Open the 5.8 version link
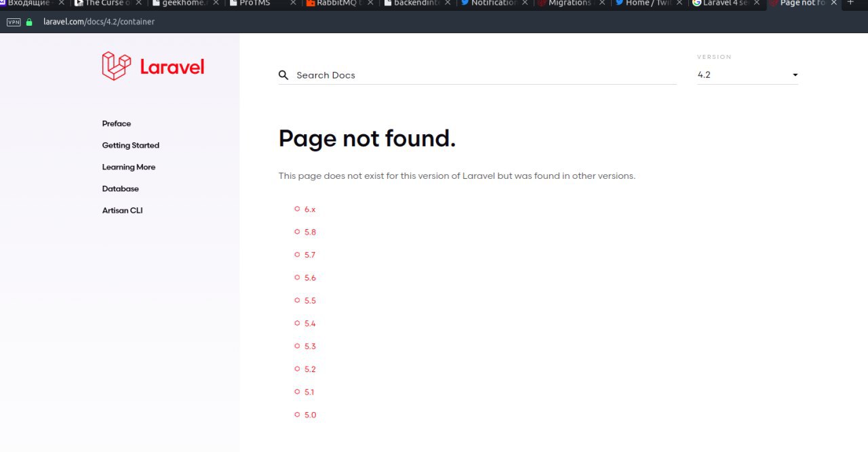Image resolution: width=868 pixels, height=452 pixels. pyautogui.click(x=310, y=232)
